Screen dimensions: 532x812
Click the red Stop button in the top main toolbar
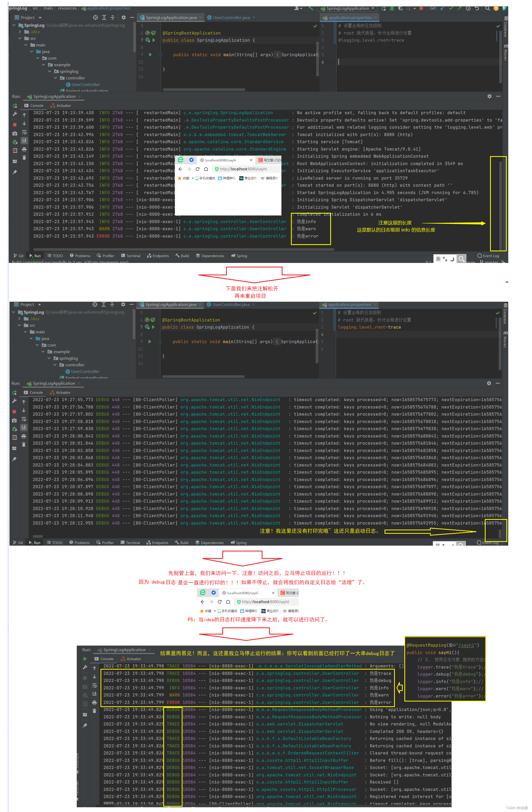pyautogui.click(x=421, y=8)
